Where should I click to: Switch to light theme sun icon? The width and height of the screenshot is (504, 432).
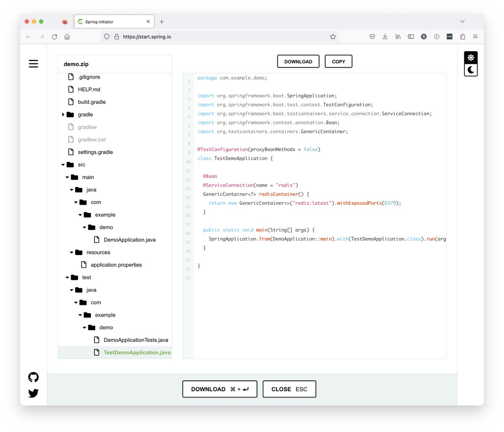click(x=471, y=58)
